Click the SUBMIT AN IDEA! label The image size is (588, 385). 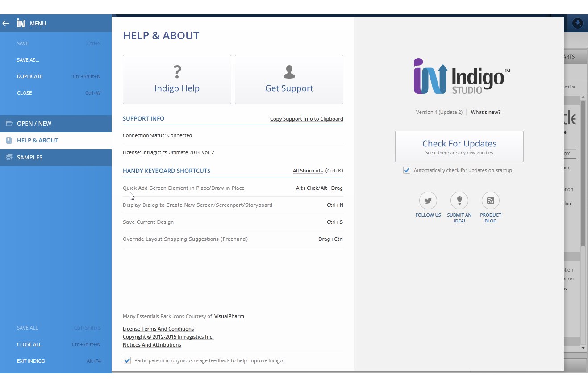(459, 218)
